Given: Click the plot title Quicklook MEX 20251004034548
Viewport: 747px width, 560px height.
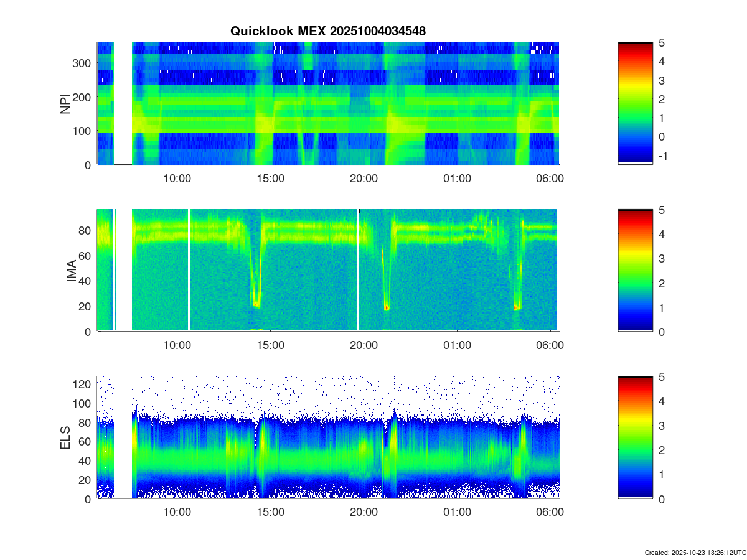Looking at the screenshot, I should click(327, 31).
